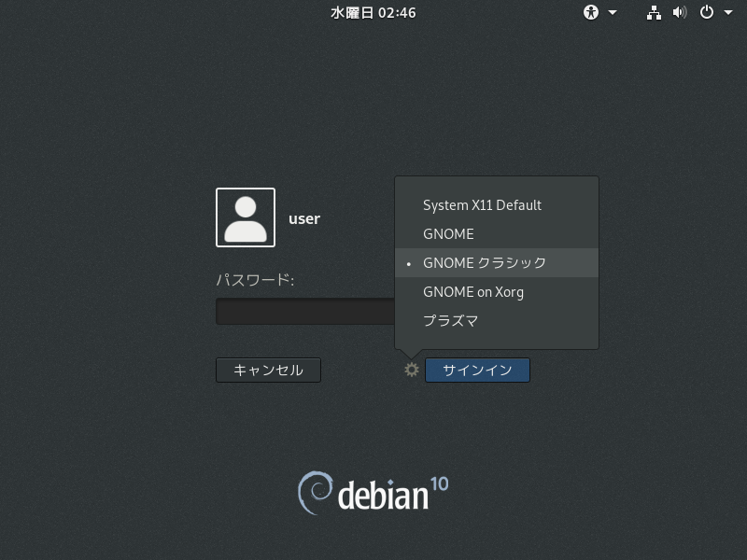This screenshot has height=560, width=747.
Task: Click the Debian swirl logo
Action: pyautogui.click(x=315, y=493)
